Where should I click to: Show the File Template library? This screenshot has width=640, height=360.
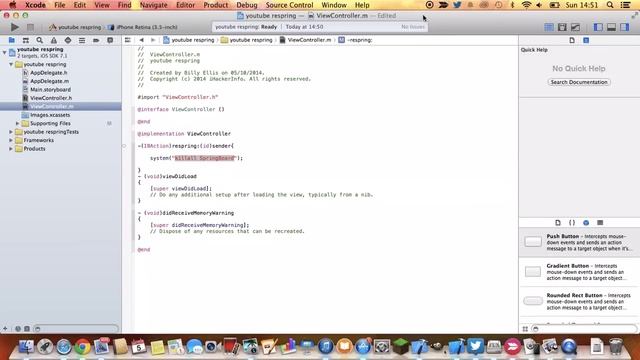(x=558, y=222)
